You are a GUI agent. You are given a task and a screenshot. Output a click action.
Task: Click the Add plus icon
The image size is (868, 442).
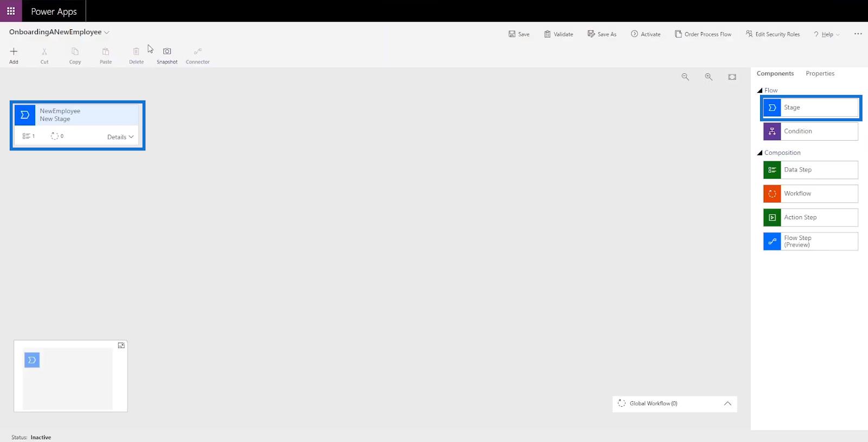[14, 52]
